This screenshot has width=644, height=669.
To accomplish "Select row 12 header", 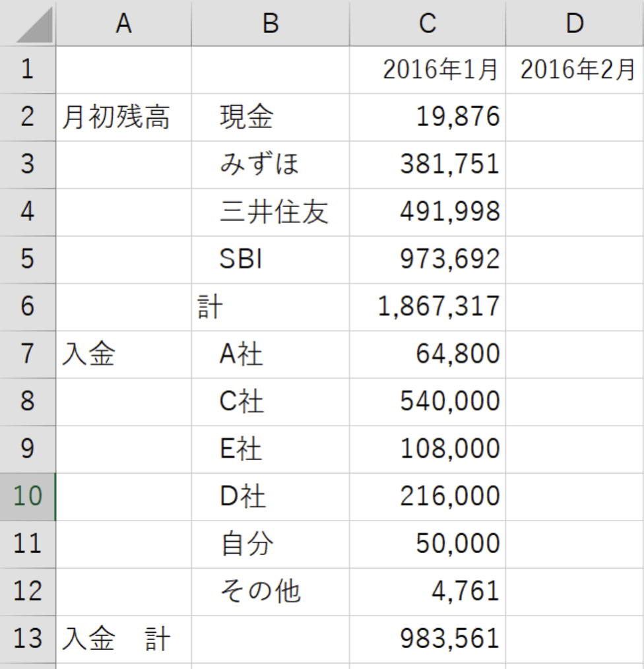I will pos(28,591).
